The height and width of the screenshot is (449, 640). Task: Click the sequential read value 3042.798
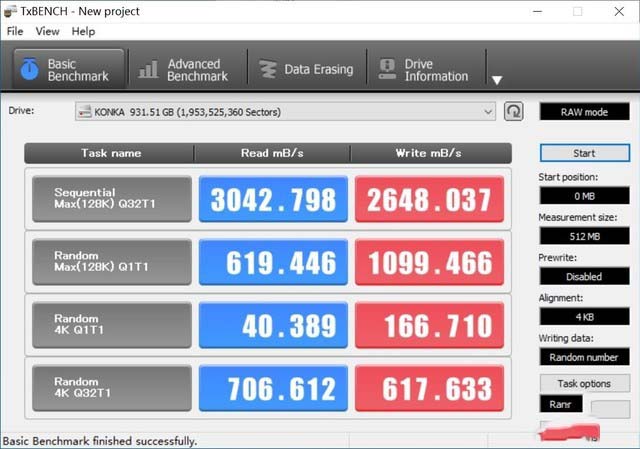273,199
